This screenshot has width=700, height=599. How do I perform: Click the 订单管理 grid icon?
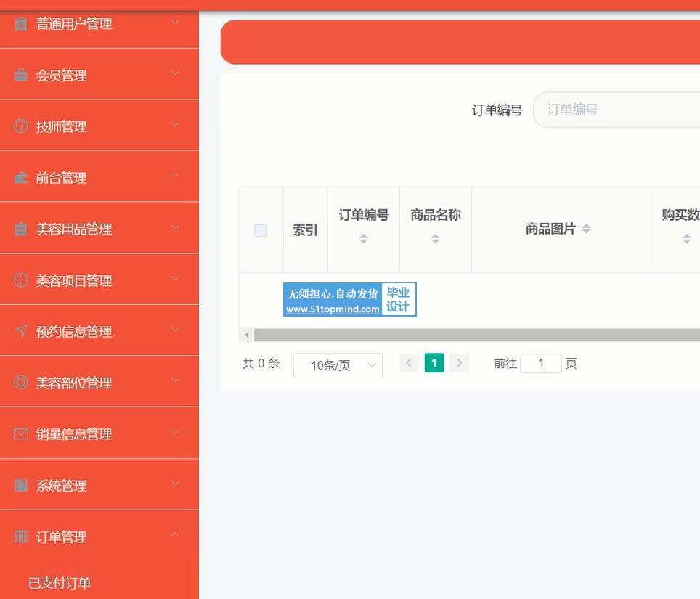pyautogui.click(x=20, y=537)
